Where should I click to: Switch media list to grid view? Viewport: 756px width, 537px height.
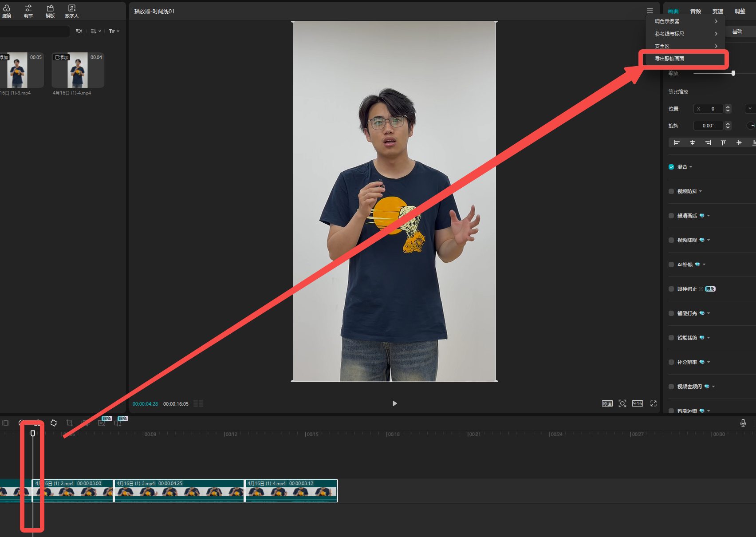click(79, 31)
